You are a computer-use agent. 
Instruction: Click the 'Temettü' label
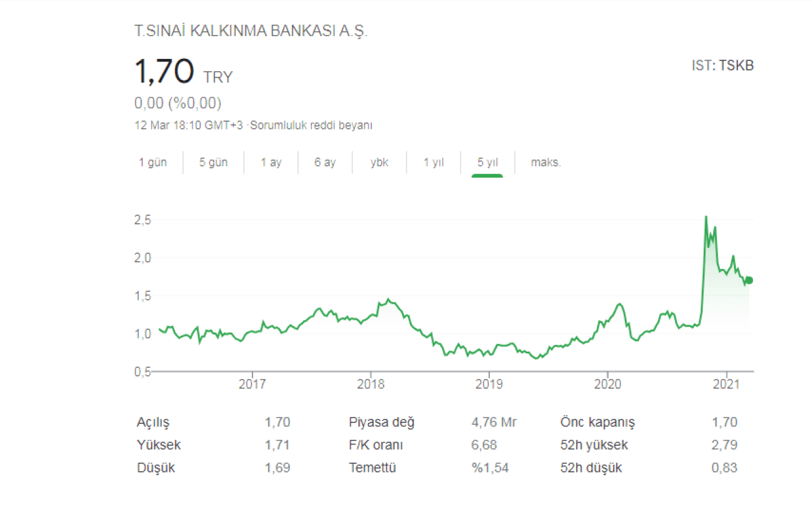(x=372, y=468)
